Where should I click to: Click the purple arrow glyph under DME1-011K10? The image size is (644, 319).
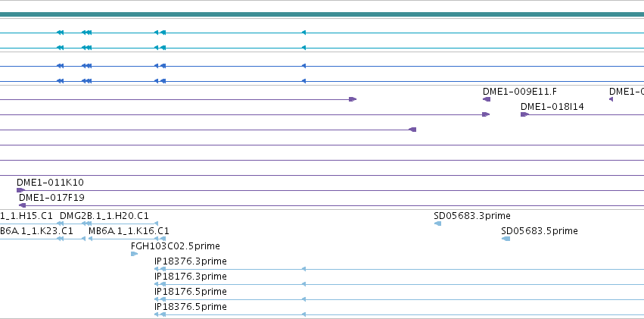[x=20, y=190]
